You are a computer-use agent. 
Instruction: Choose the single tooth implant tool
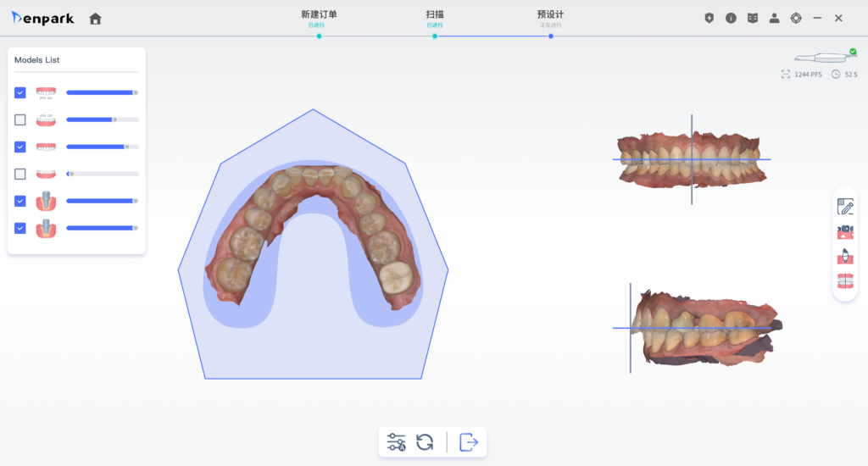click(x=845, y=256)
